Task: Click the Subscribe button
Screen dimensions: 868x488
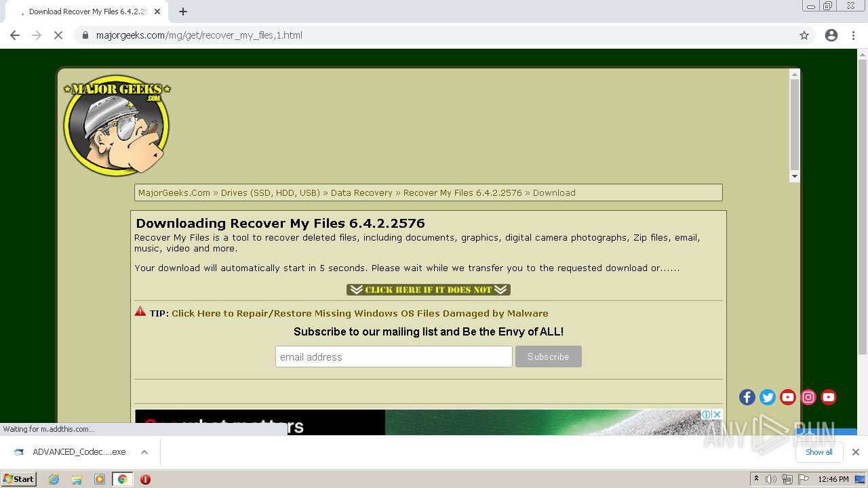Action: 548,357
